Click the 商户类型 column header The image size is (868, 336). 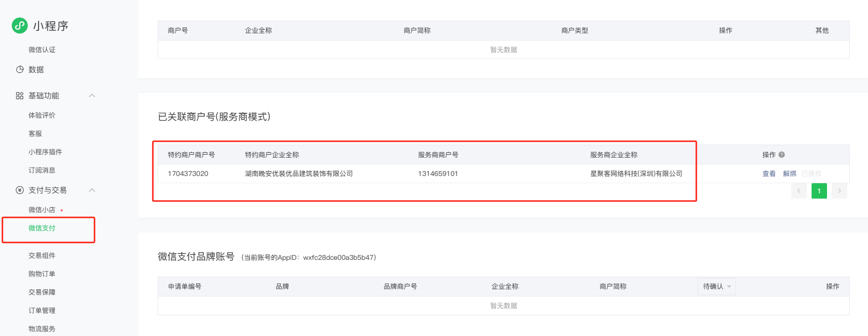(575, 30)
